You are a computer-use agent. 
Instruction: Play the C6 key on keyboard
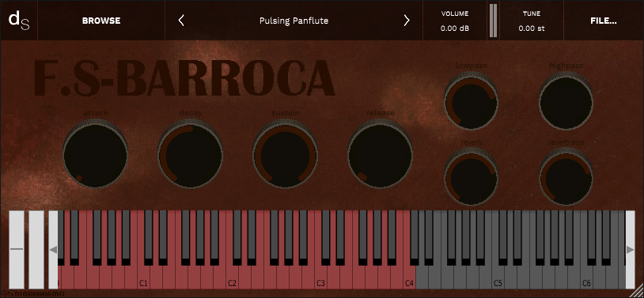coord(586,278)
